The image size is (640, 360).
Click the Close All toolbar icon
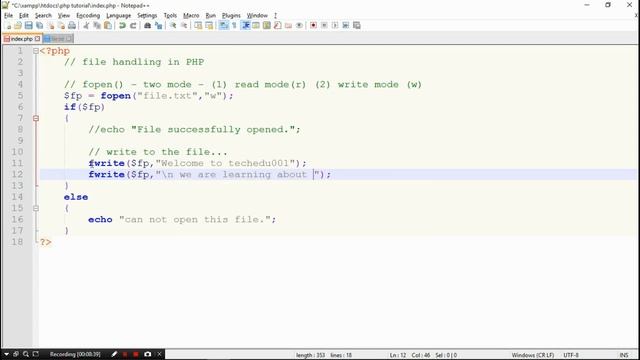pyautogui.click(x=61, y=26)
